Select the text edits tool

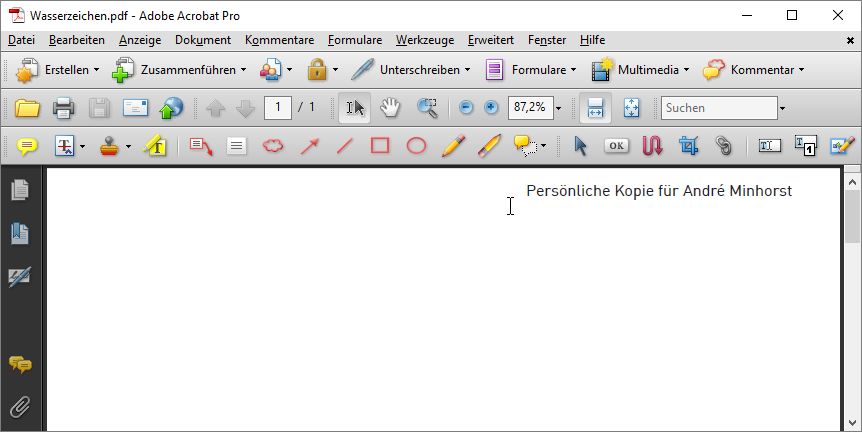coord(65,146)
